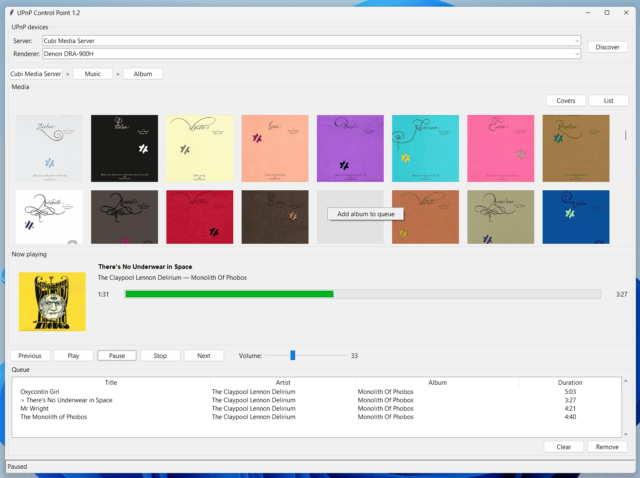Click The Claypool Lennon Delirium artist line
This screenshot has height=478, width=640.
(172, 278)
